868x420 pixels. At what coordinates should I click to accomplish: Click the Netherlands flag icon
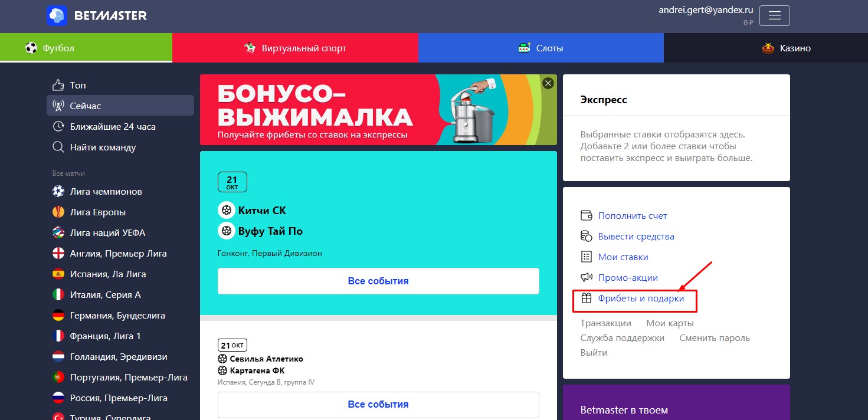58,357
